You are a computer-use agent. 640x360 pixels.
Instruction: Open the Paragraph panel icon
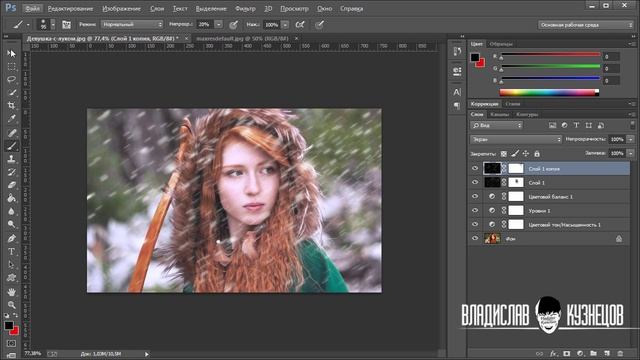(457, 106)
